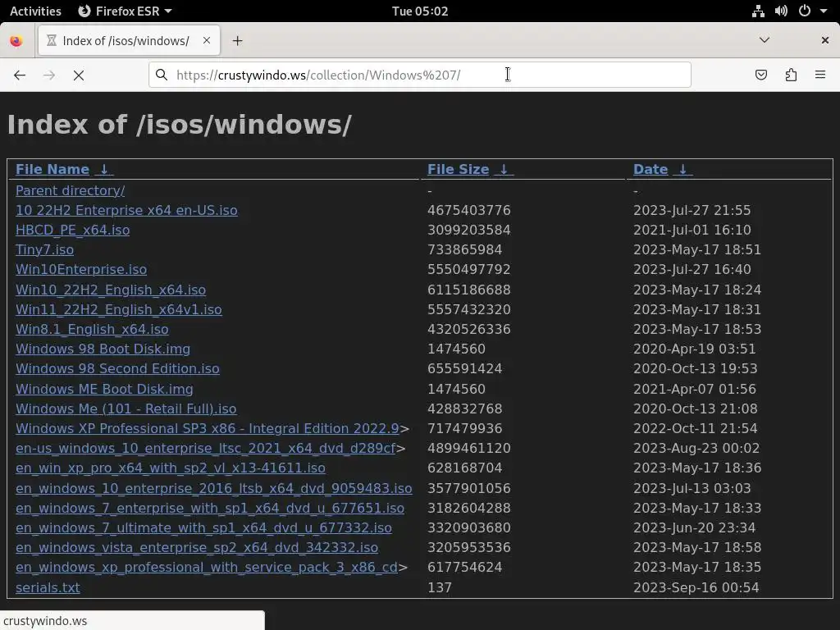Click the Date descending arrow
The image size is (840, 630).
coord(683,169)
